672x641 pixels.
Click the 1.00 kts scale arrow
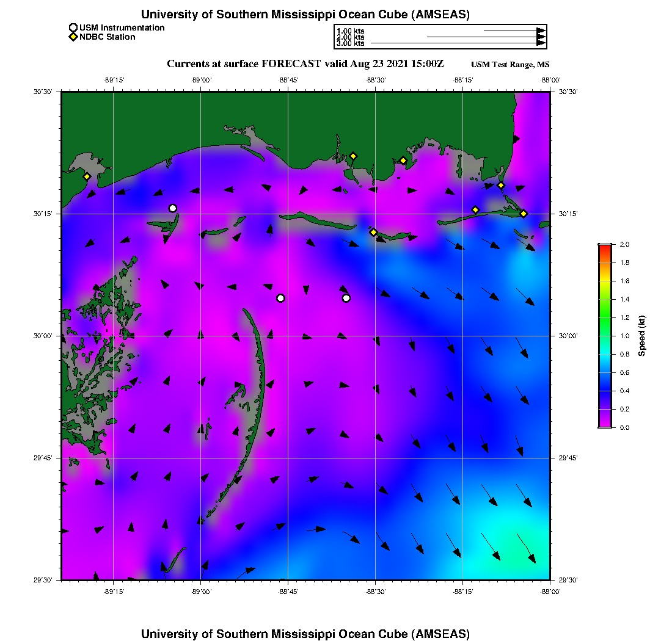(x=514, y=31)
